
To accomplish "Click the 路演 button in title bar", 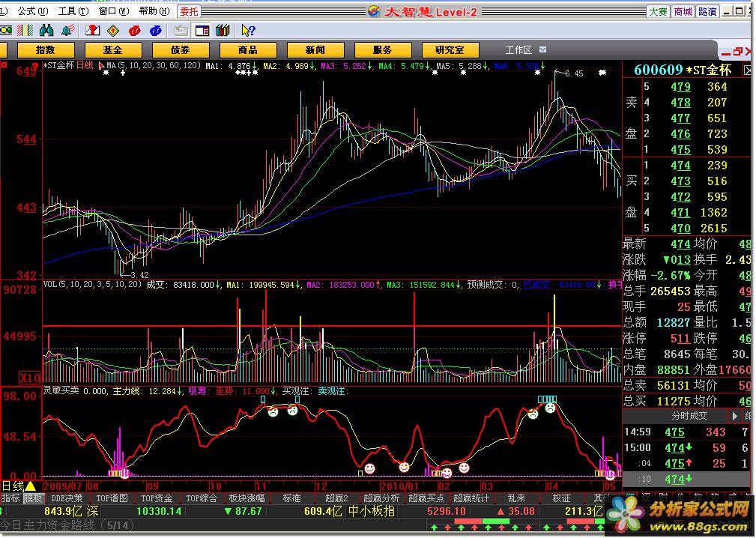I will pos(707,11).
